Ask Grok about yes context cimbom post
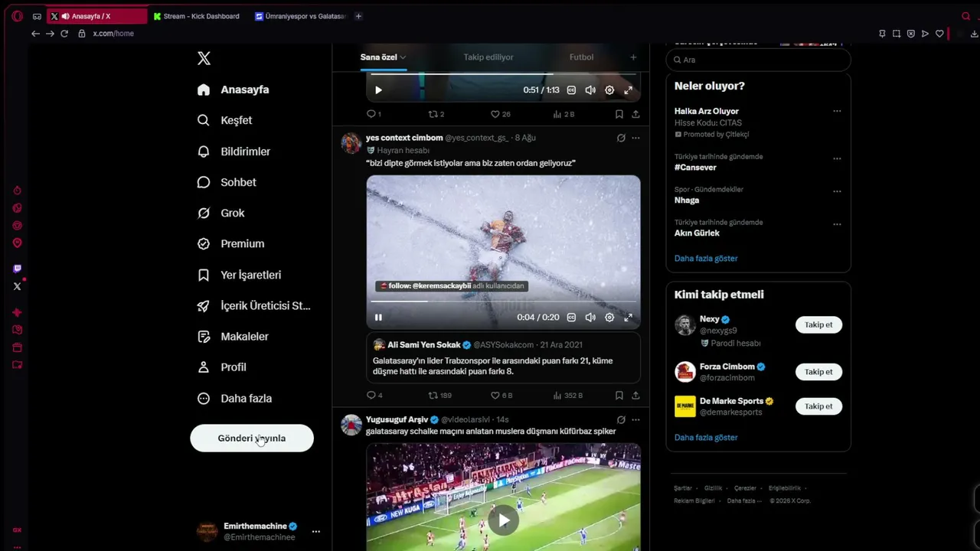This screenshot has height=551, width=980. (x=621, y=139)
